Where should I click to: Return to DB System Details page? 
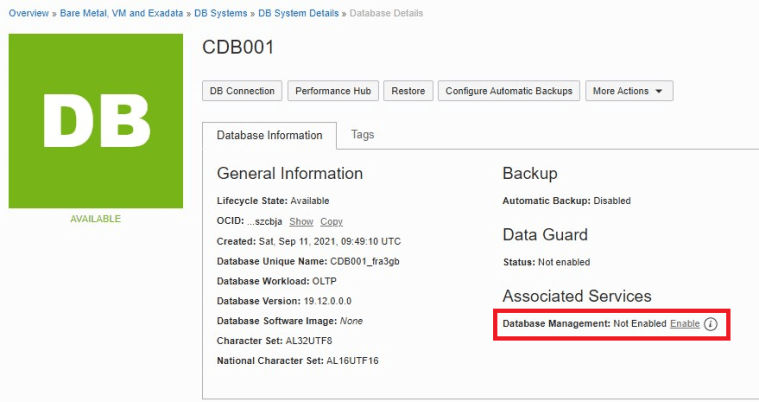pos(300,13)
